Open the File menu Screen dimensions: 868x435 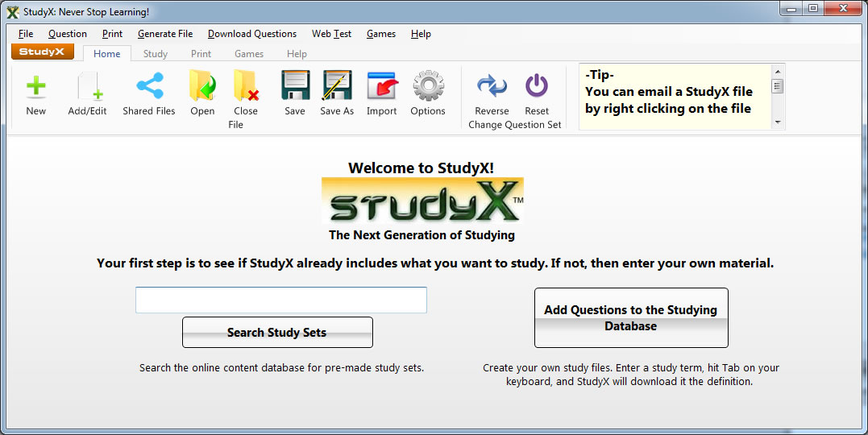pyautogui.click(x=26, y=34)
